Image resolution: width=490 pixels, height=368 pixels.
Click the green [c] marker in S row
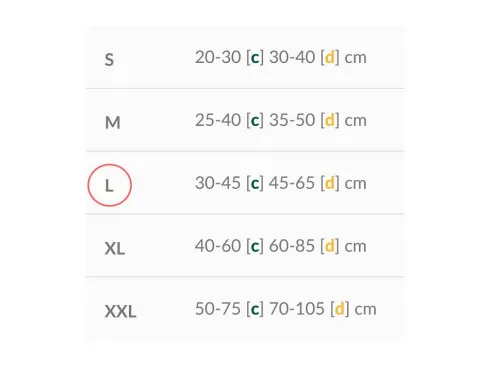[255, 58]
